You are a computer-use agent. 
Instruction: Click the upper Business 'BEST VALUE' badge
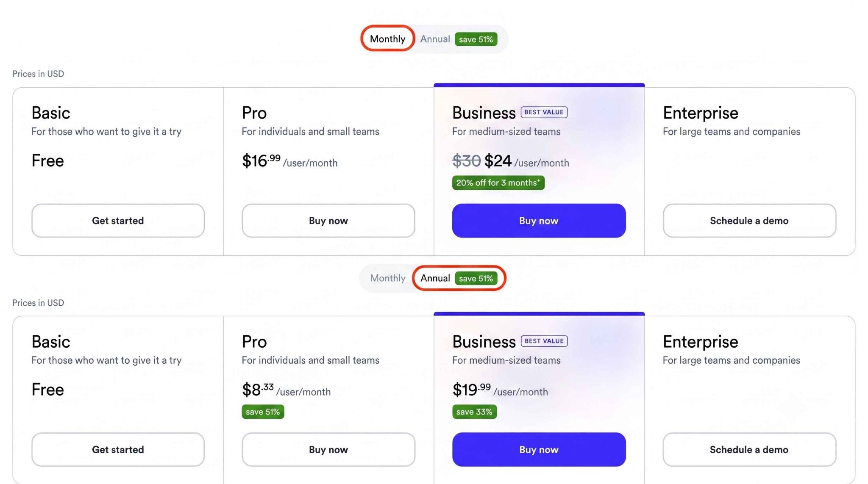pyautogui.click(x=544, y=112)
